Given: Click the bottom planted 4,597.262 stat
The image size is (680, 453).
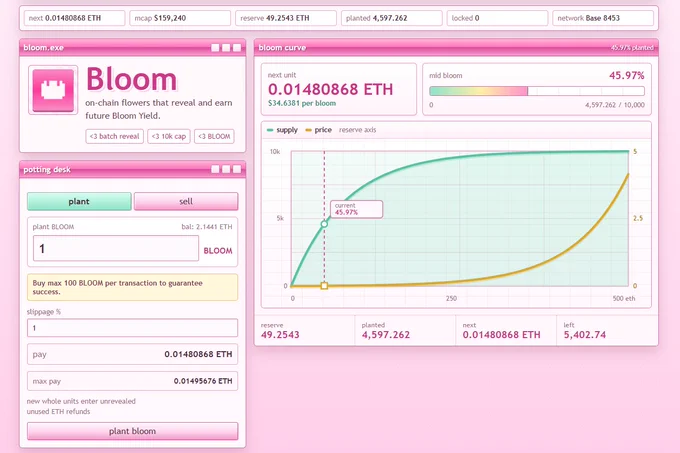Looking at the screenshot, I should (405, 331).
